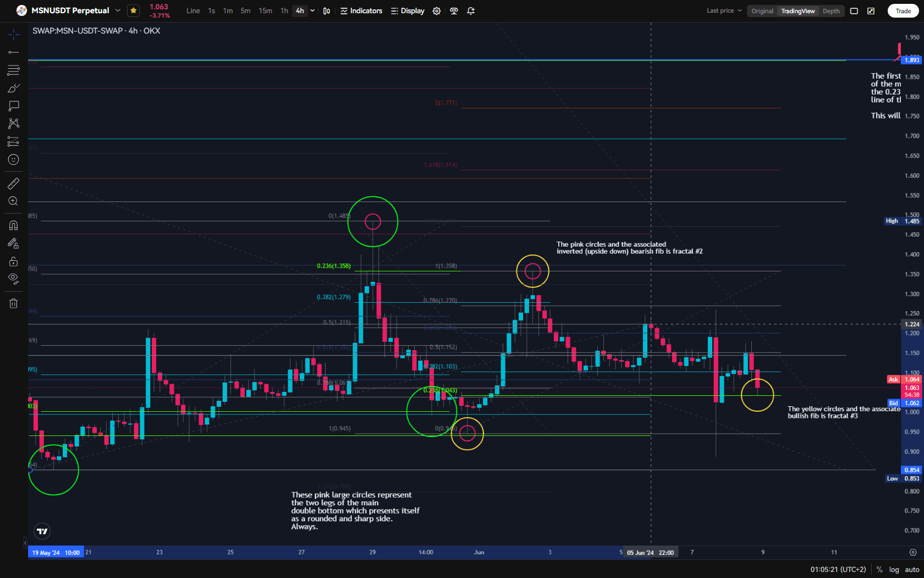924x578 pixels.
Task: Select the 1h timeframe
Action: pos(284,10)
